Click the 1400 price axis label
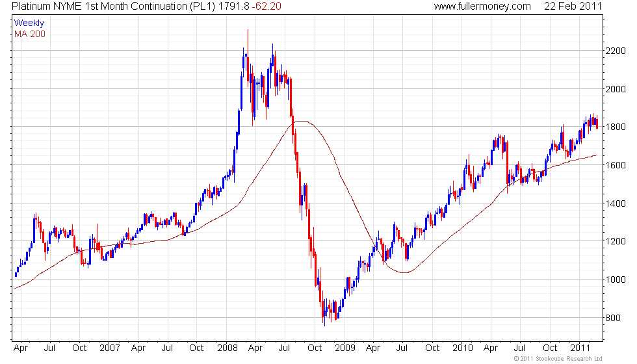The height and width of the screenshot is (364, 637). click(x=615, y=203)
